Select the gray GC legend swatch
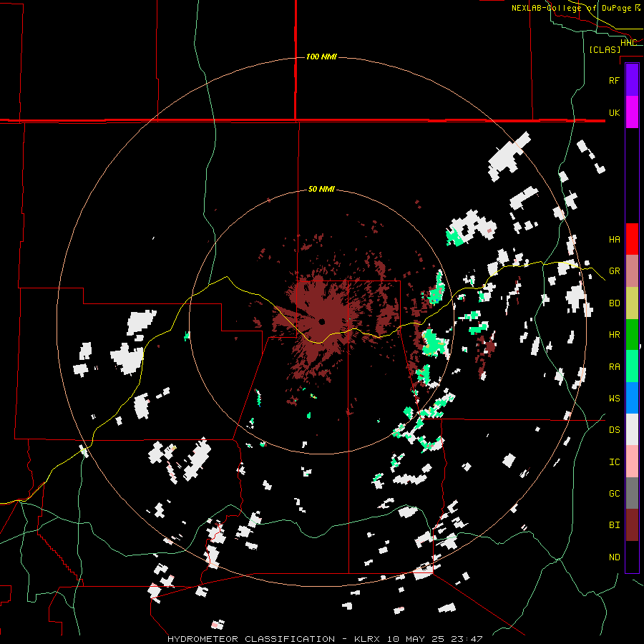Screen dimensions: 644x644 pos(632,493)
